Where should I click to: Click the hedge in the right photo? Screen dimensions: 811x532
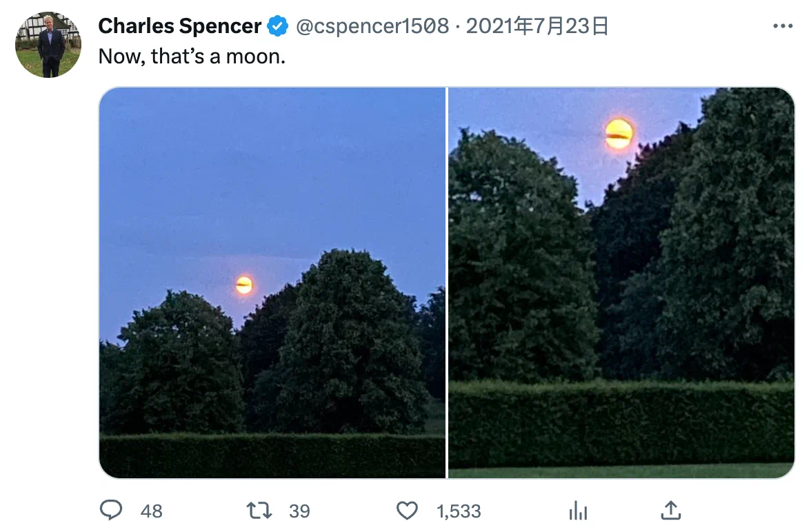[621, 424]
